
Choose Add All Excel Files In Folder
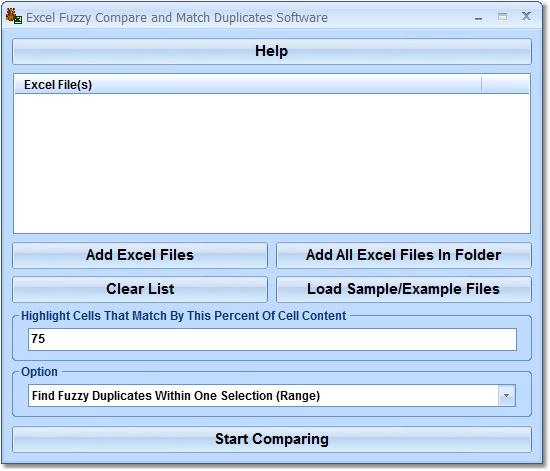point(404,255)
